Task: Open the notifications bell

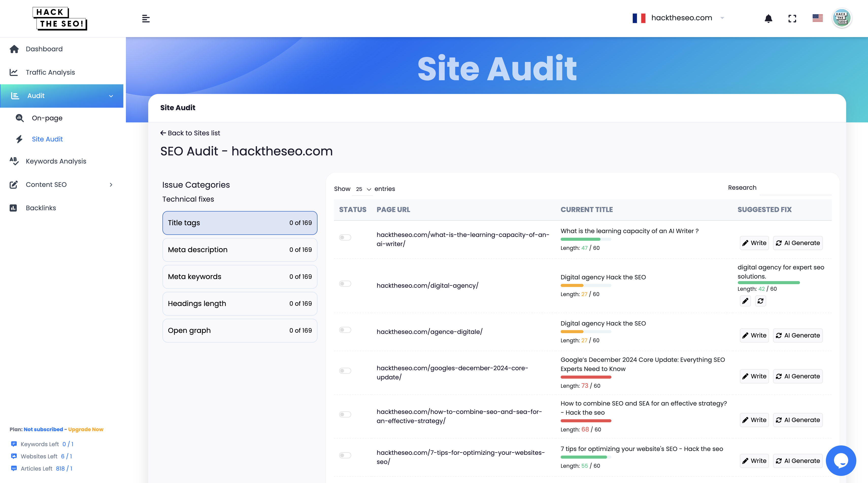Action: (768, 19)
